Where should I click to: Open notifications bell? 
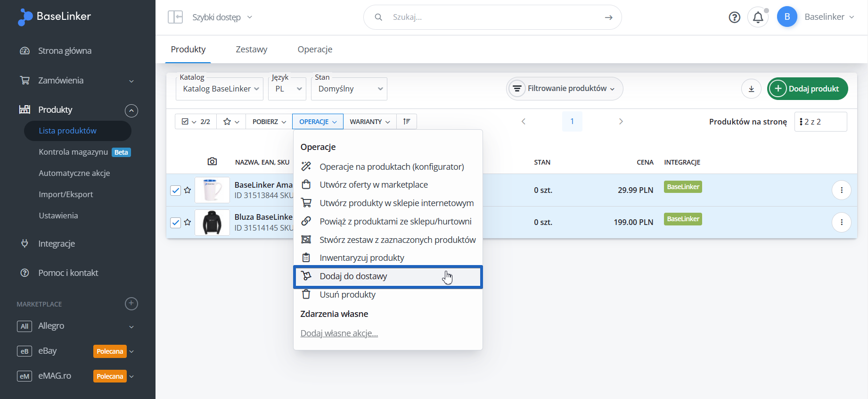pos(758,17)
